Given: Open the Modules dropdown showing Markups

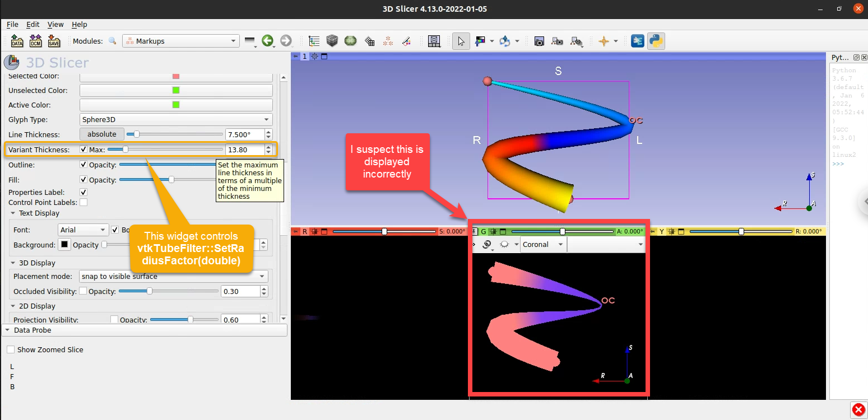Looking at the screenshot, I should click(x=181, y=41).
